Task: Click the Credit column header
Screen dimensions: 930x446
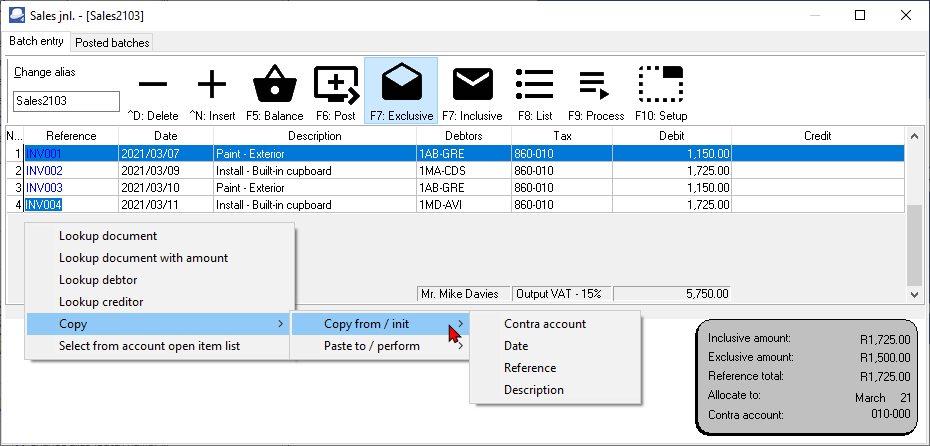Action: (x=818, y=136)
